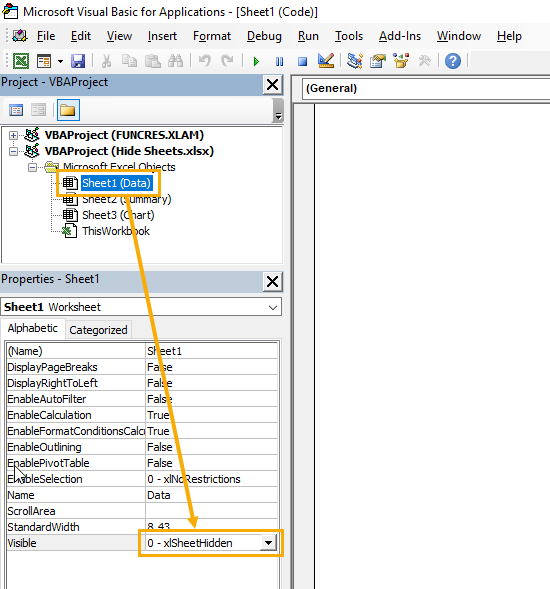This screenshot has height=589, width=550.
Task: Run the macro with the green play icon
Action: [x=256, y=61]
